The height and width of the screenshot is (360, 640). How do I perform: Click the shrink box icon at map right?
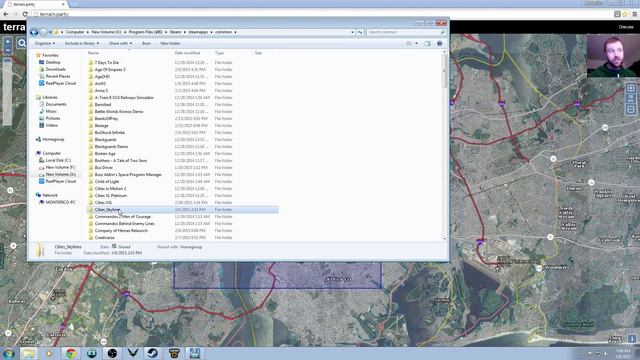(631, 109)
